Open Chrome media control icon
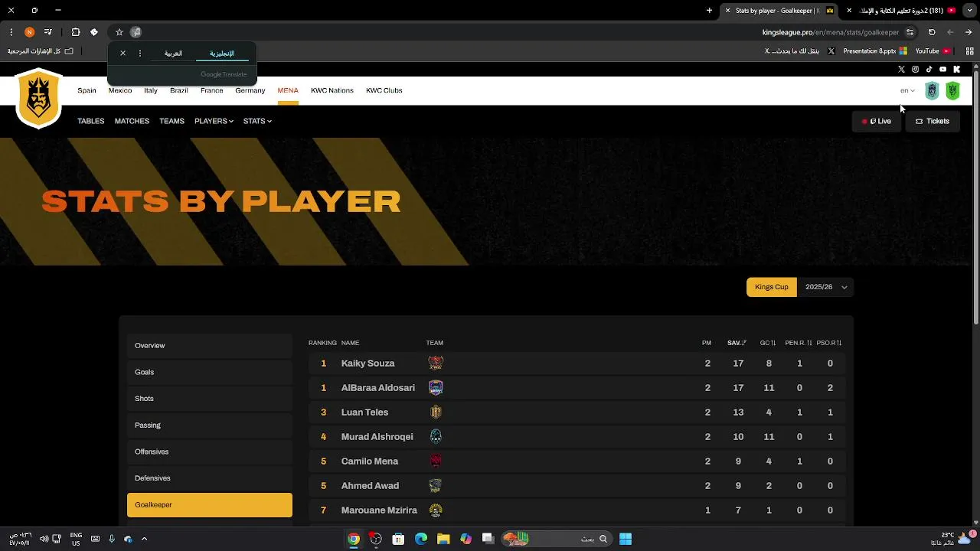 click(48, 32)
